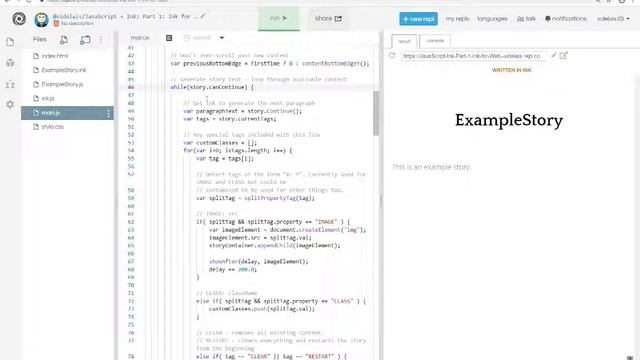Select main.js in the file list
This screenshot has width=640, height=360.
click(67, 113)
